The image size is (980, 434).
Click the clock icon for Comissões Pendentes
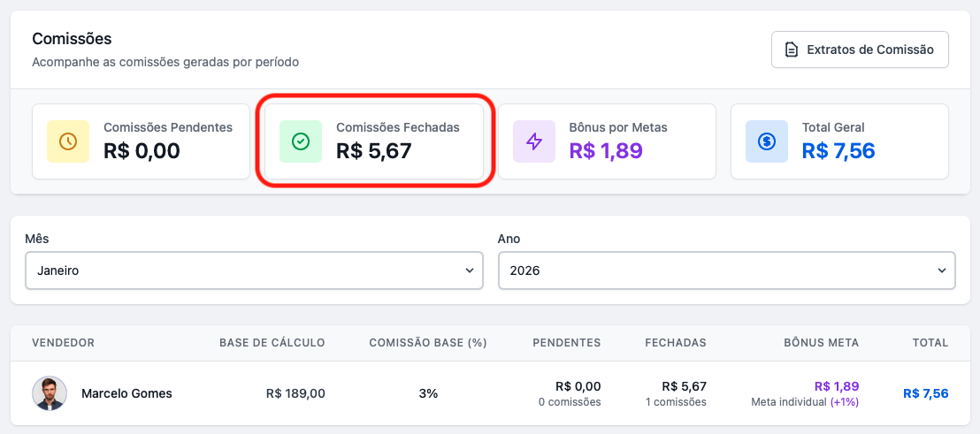[x=68, y=141]
